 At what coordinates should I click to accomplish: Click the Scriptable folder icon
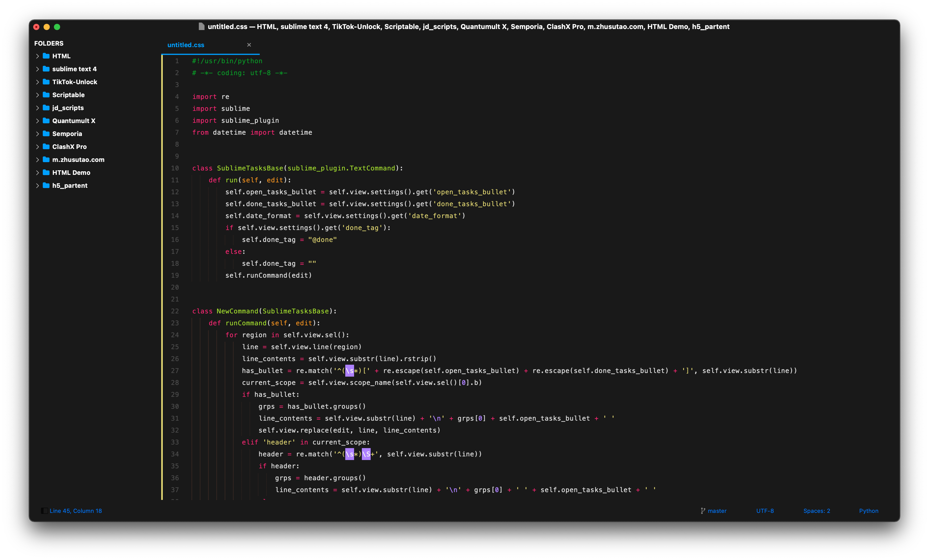click(x=46, y=95)
